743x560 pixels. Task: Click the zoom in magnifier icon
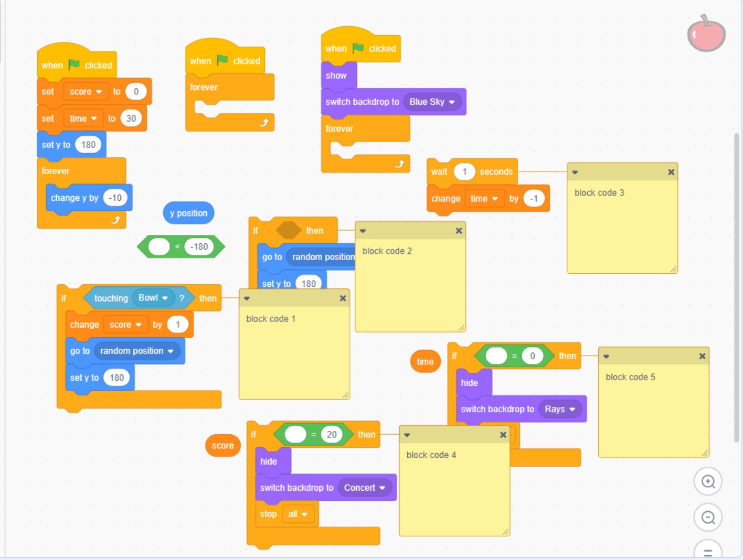coord(708,481)
